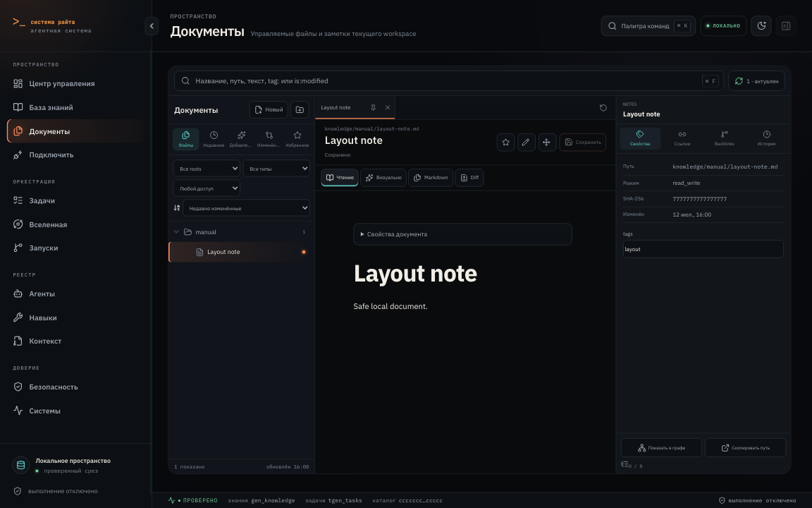
Task: Collapse the left sidebar with the chevron button
Action: [152, 26]
